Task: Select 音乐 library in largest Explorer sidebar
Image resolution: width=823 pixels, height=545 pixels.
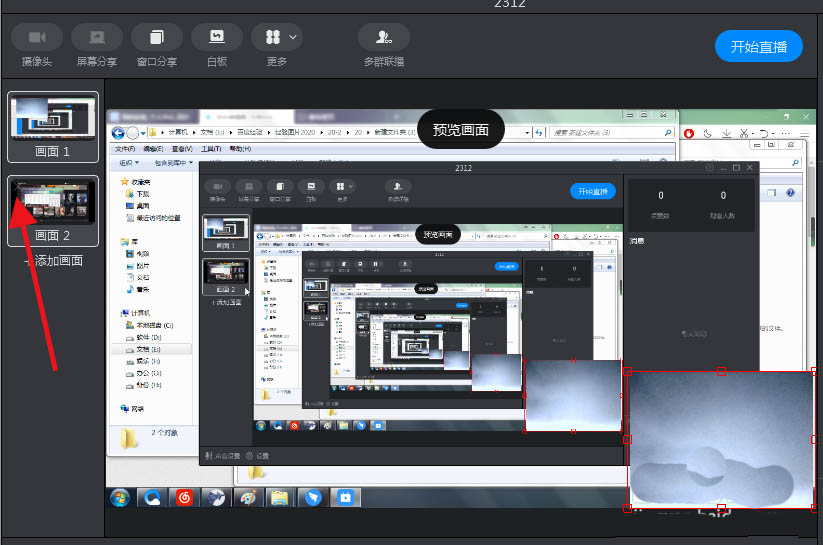Action: [138, 289]
